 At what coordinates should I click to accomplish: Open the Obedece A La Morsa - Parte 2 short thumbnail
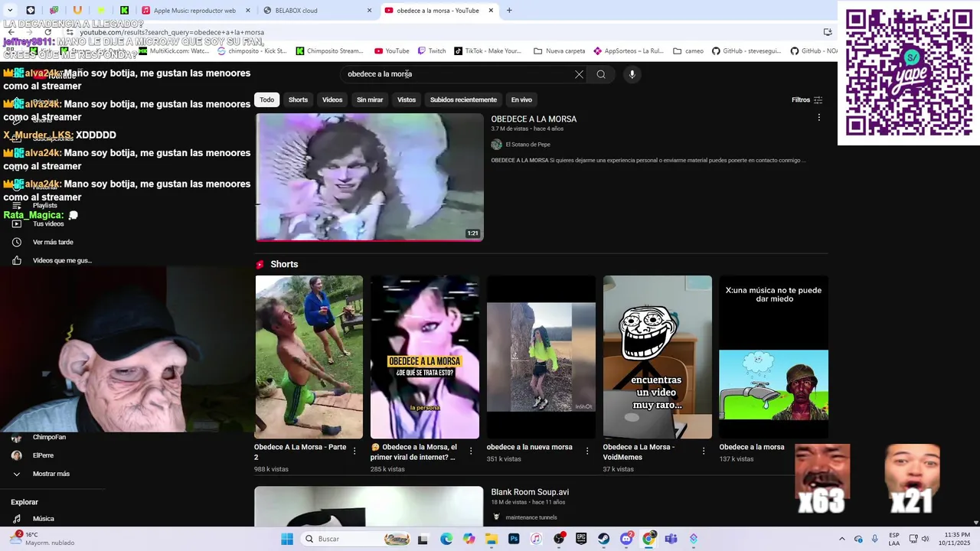[x=309, y=357]
